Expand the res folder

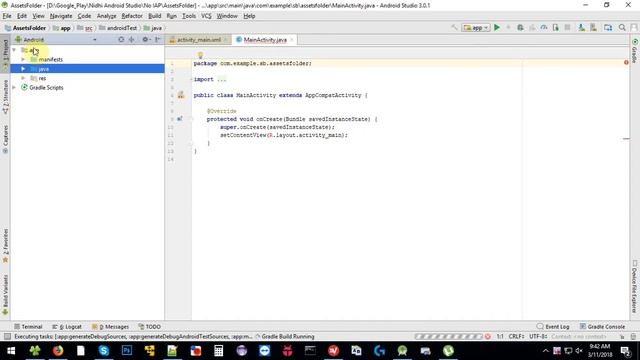pyautogui.click(x=23, y=78)
